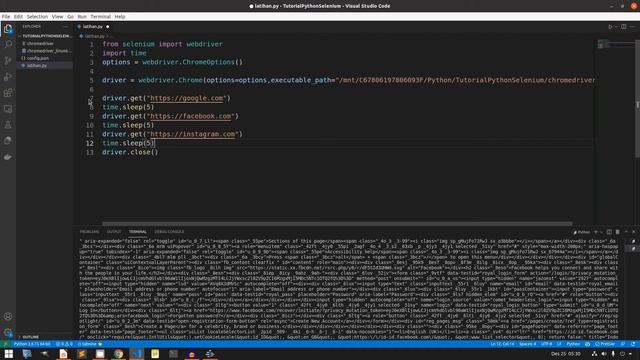640x360 pixels.
Task: Click the editor minimap
Action: click(x=616, y=44)
